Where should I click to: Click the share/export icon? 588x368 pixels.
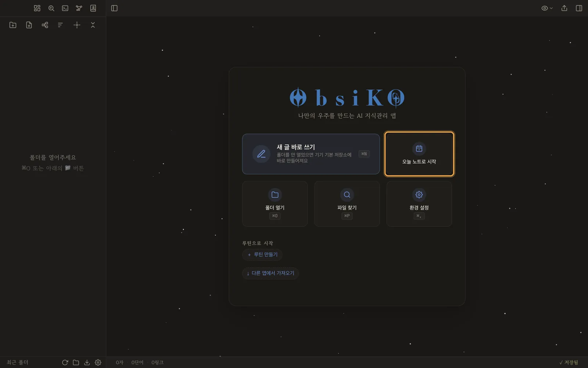[564, 8]
